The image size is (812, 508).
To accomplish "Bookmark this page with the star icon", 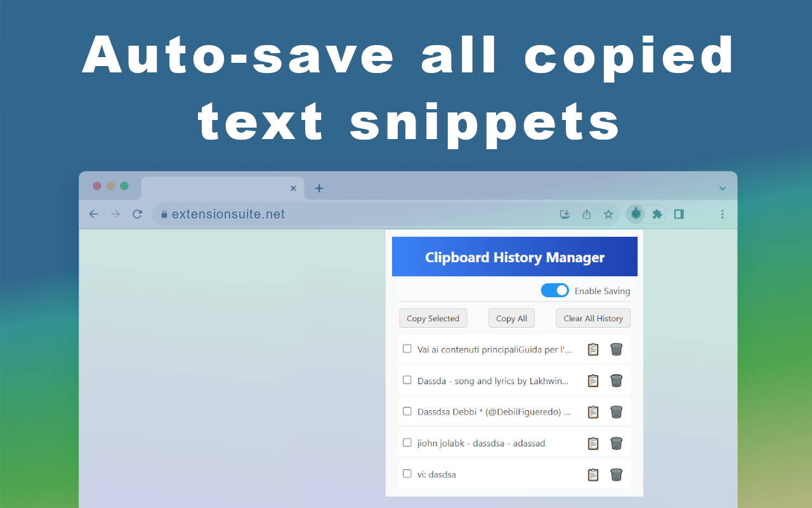I will pos(608,215).
